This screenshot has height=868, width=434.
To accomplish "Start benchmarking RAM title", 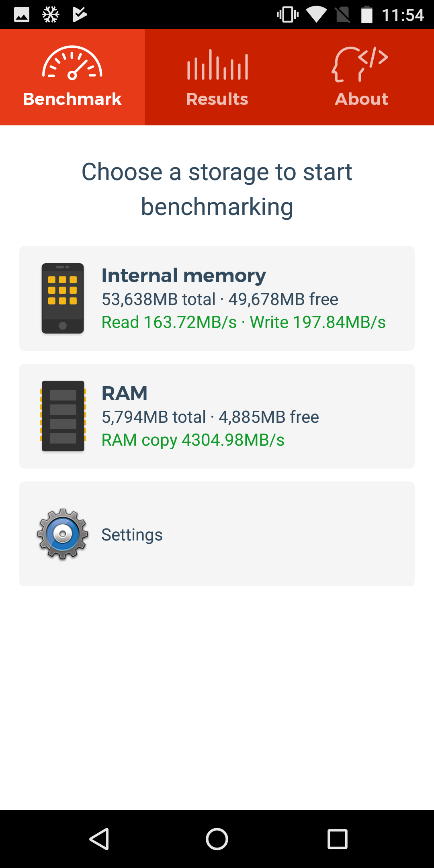I will click(x=125, y=393).
